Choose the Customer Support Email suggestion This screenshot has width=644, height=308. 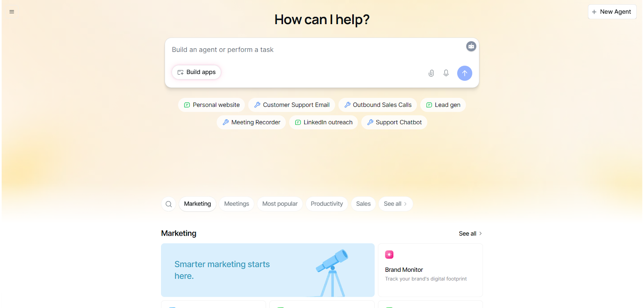point(292,105)
